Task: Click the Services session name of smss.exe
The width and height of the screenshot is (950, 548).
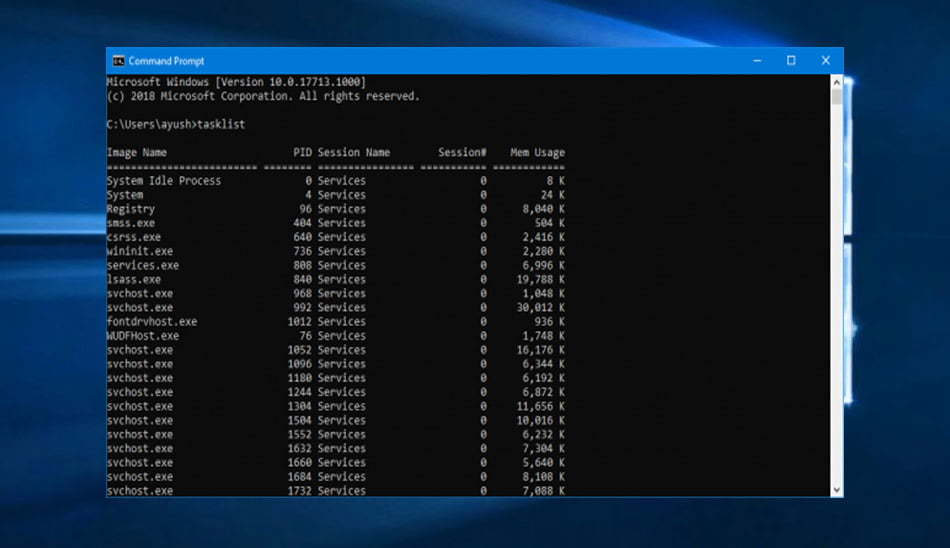Action: pyautogui.click(x=342, y=223)
